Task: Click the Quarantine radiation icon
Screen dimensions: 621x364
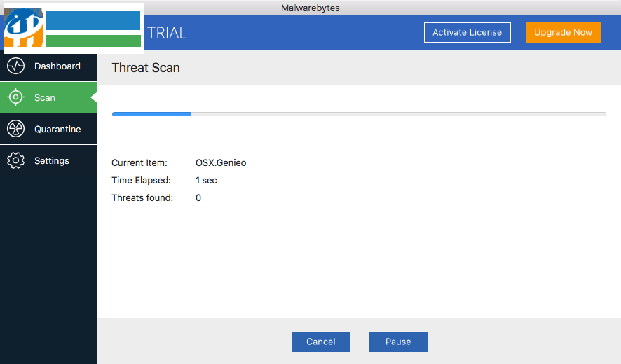Action: [16, 129]
